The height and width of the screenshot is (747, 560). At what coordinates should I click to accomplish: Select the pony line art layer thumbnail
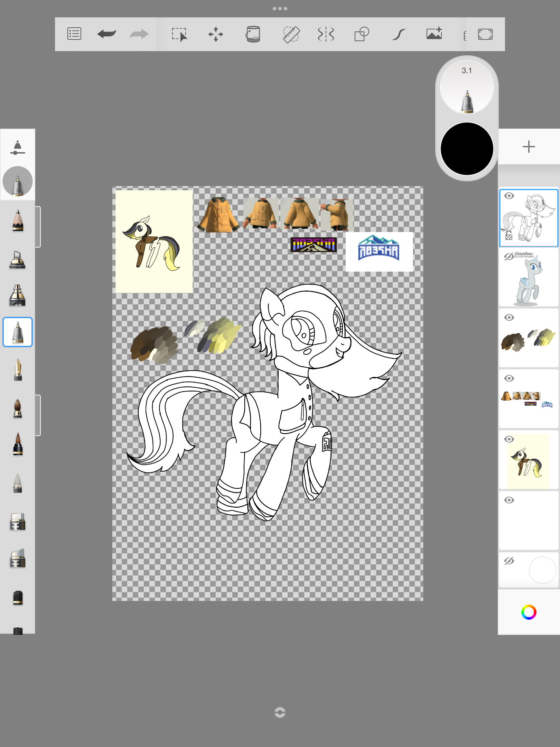pyautogui.click(x=529, y=218)
